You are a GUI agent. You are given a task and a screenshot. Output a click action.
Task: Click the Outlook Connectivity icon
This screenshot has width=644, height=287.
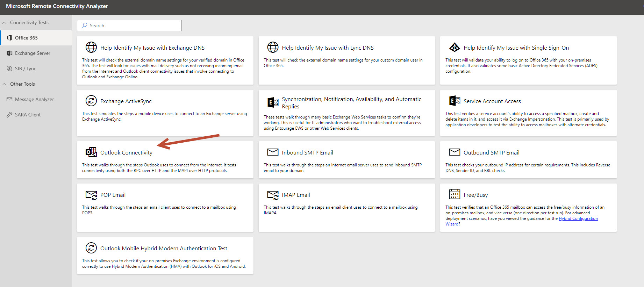tap(91, 152)
